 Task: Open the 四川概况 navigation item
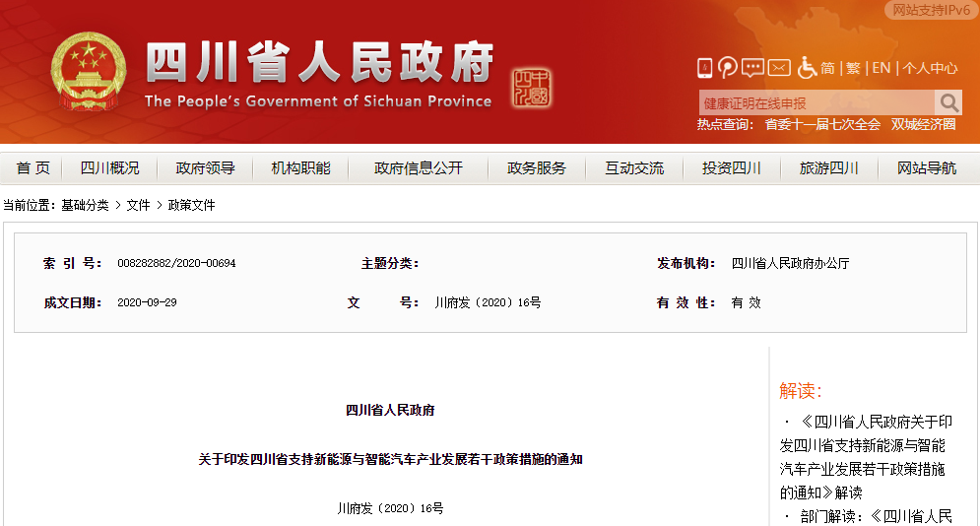pos(109,168)
